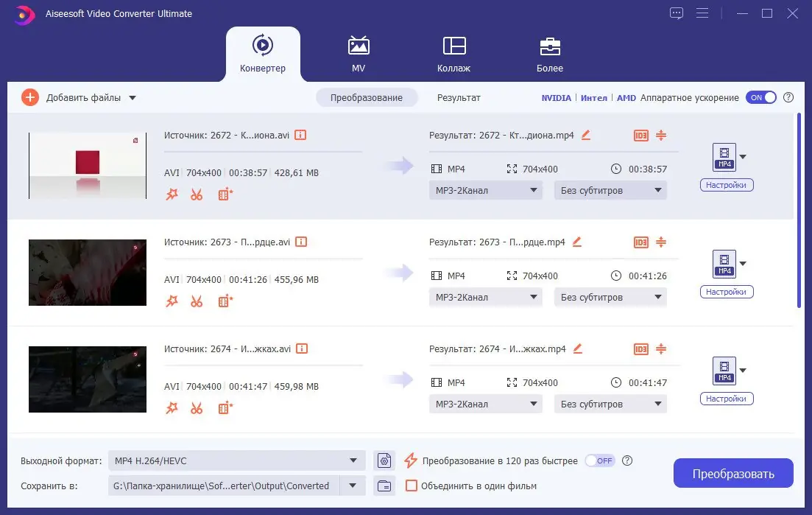Image resolution: width=812 pixels, height=515 pixels.
Task: Open output format settings gear icon
Action: point(384,460)
